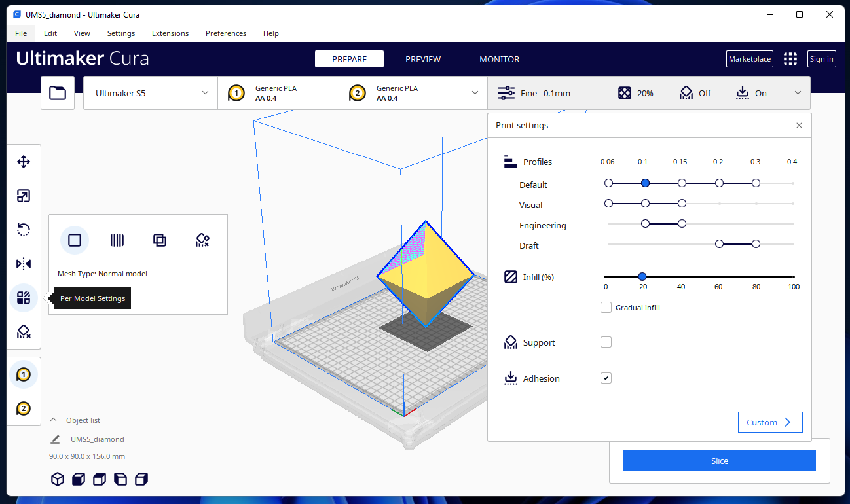Select Default profile at 0.06 layer height

[x=608, y=183]
